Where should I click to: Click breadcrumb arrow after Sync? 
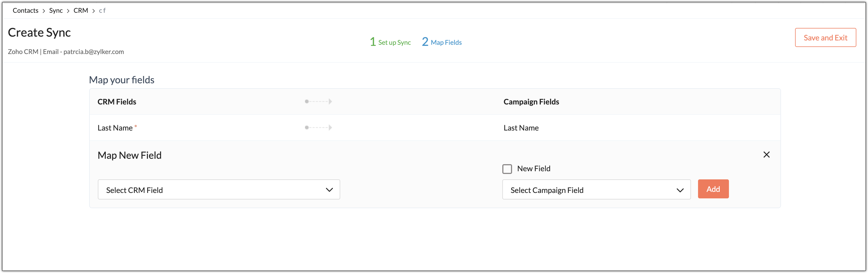tap(68, 11)
